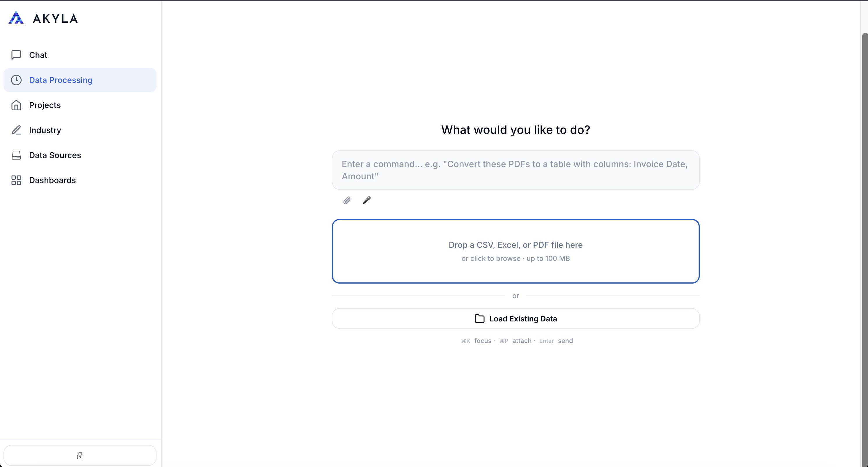Open the Dashboards section

[x=52, y=180]
